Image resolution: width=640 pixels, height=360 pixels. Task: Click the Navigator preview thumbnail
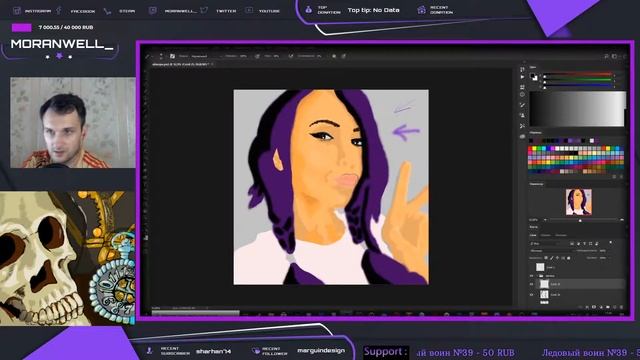(579, 202)
